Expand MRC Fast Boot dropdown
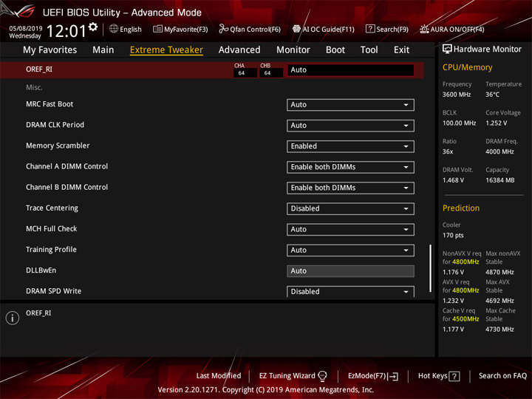This screenshot has height=399, width=532. [x=350, y=105]
